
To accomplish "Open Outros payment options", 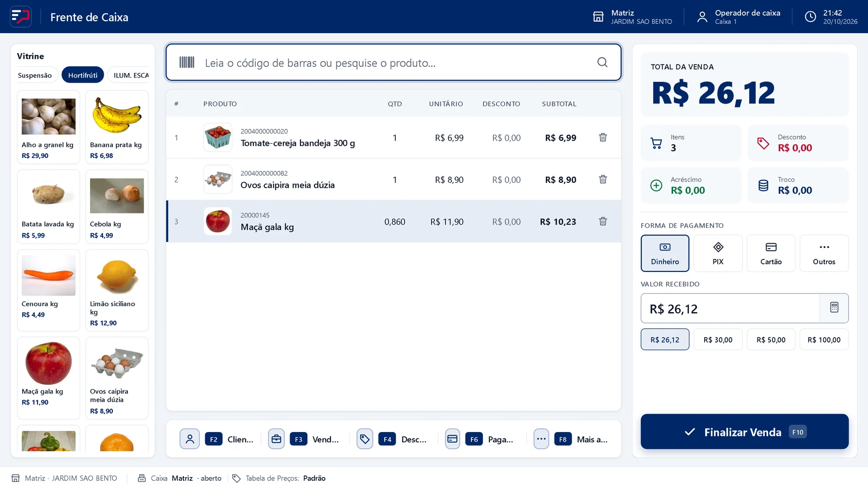I will tap(824, 253).
